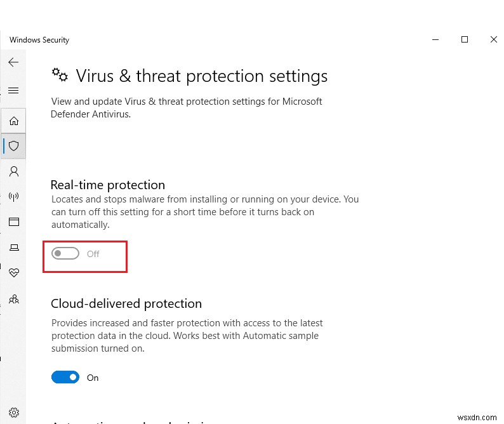504x424 pixels.
Task: Click the Cloud-delivered protection heading
Action: click(126, 303)
